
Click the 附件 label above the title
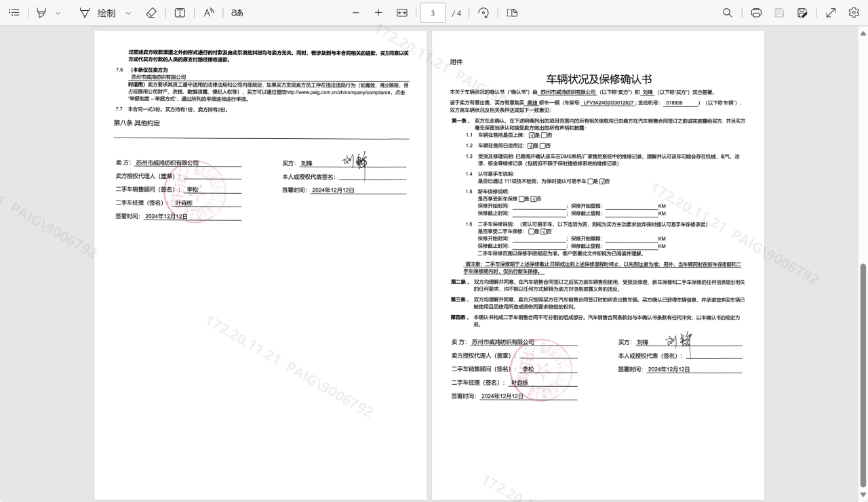click(456, 62)
